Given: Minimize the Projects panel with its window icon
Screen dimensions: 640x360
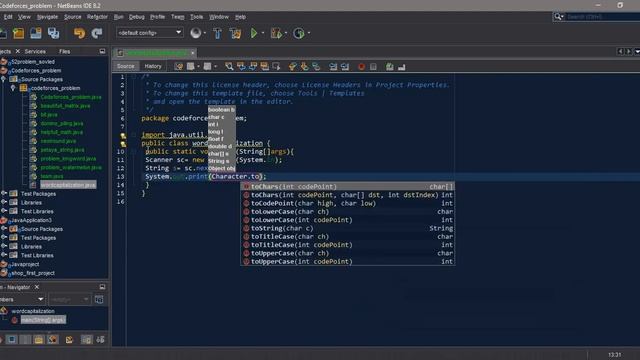Looking at the screenshot, I should 102,51.
